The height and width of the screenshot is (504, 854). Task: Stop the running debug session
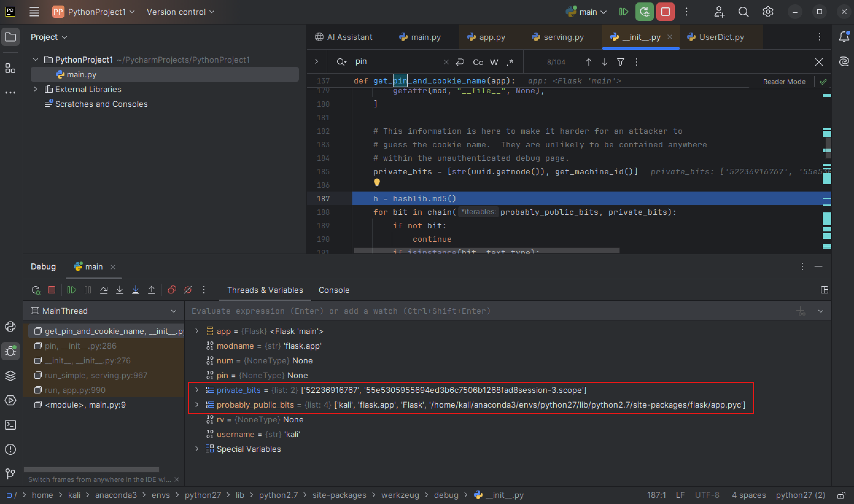point(52,290)
